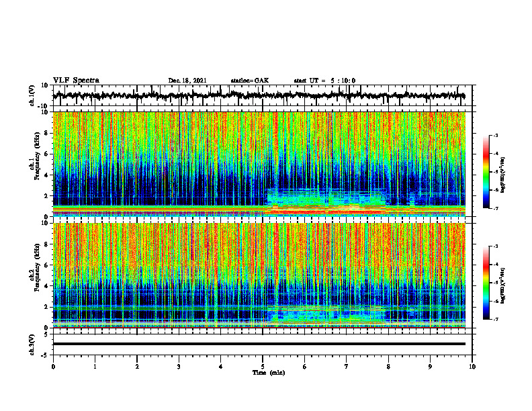Click the "9" time axis tick label
532x411 pixels.
tap(430, 367)
